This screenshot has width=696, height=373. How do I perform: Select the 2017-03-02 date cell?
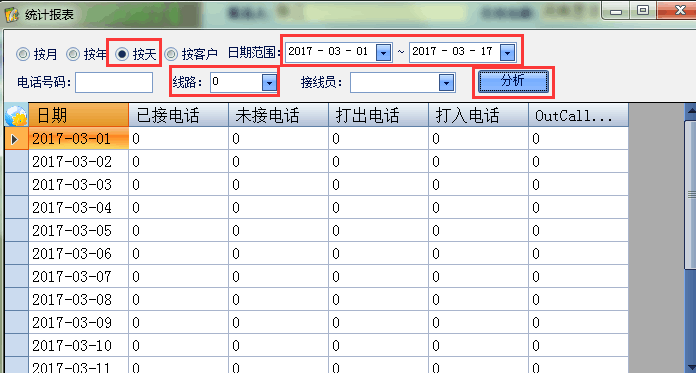click(79, 162)
